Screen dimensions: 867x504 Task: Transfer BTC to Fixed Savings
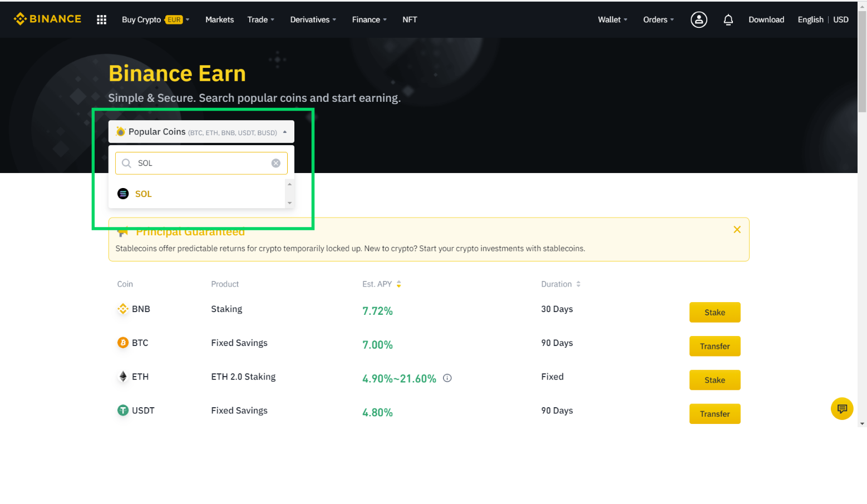[715, 346]
